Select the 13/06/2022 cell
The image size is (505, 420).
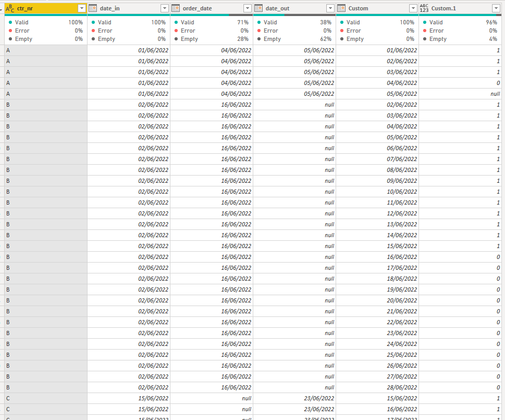(x=377, y=224)
